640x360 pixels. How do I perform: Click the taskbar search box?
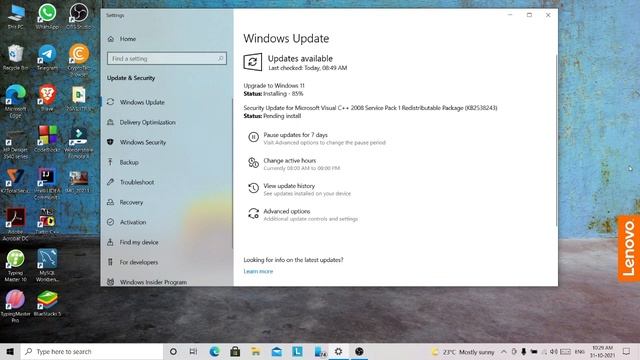[x=92, y=351]
